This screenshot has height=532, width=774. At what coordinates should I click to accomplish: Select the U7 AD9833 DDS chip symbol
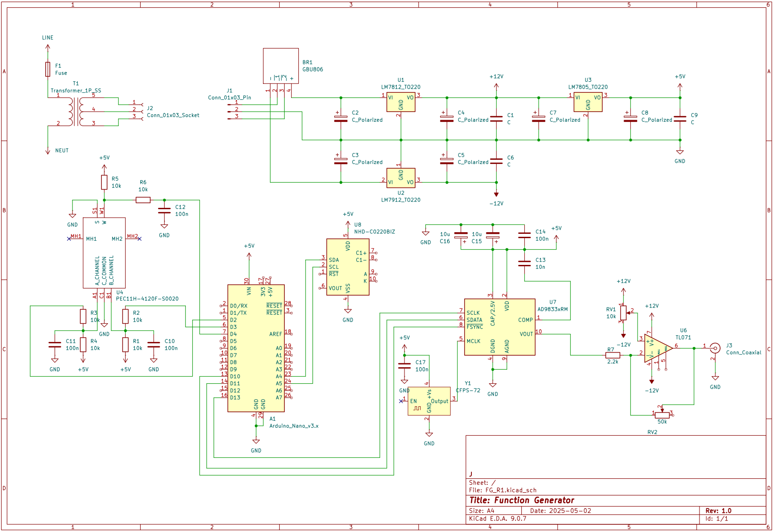click(x=500, y=327)
